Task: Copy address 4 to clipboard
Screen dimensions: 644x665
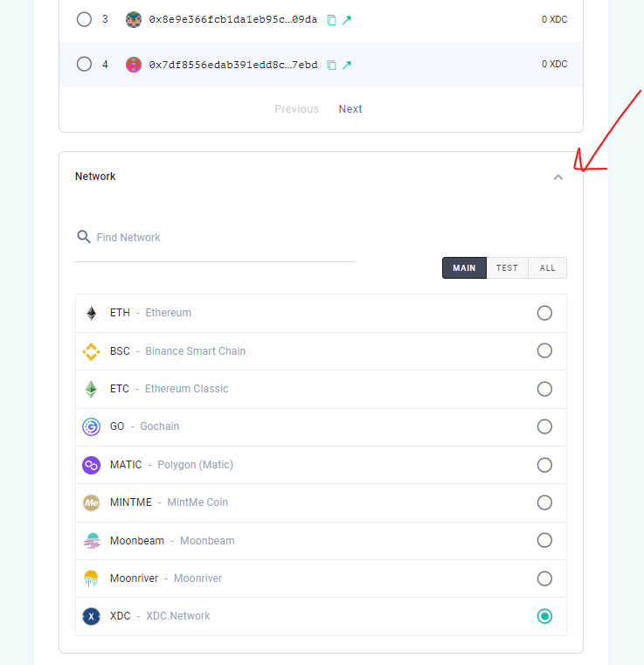Action: (x=332, y=65)
